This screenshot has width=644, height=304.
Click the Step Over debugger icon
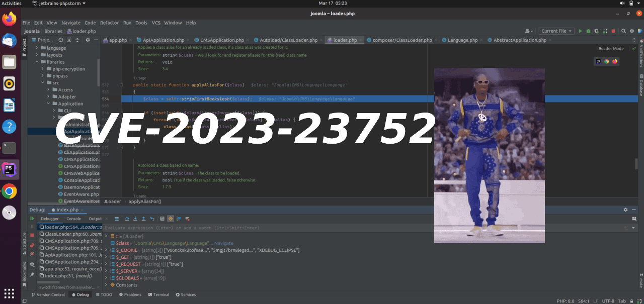127,219
